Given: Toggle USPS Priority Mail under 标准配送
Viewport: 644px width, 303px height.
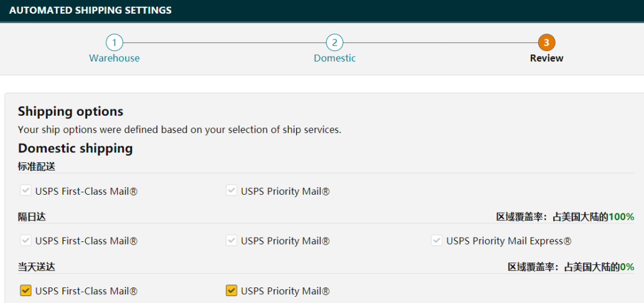Looking at the screenshot, I should pyautogui.click(x=231, y=191).
